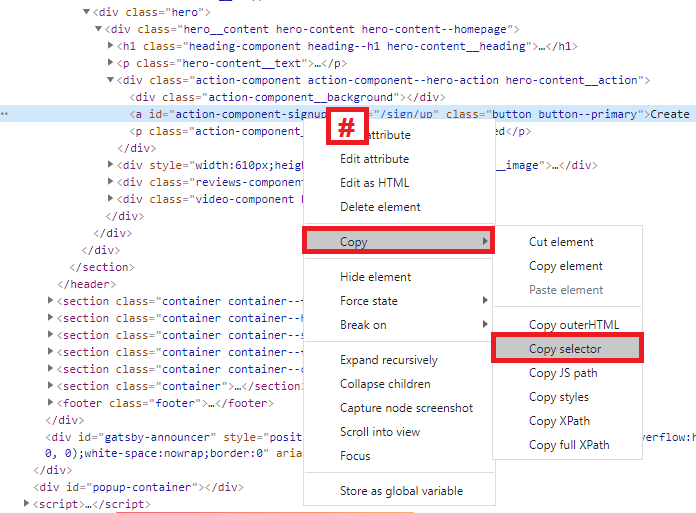Expand the reviews-component div node
The width and height of the screenshot is (696, 513).
point(111,182)
